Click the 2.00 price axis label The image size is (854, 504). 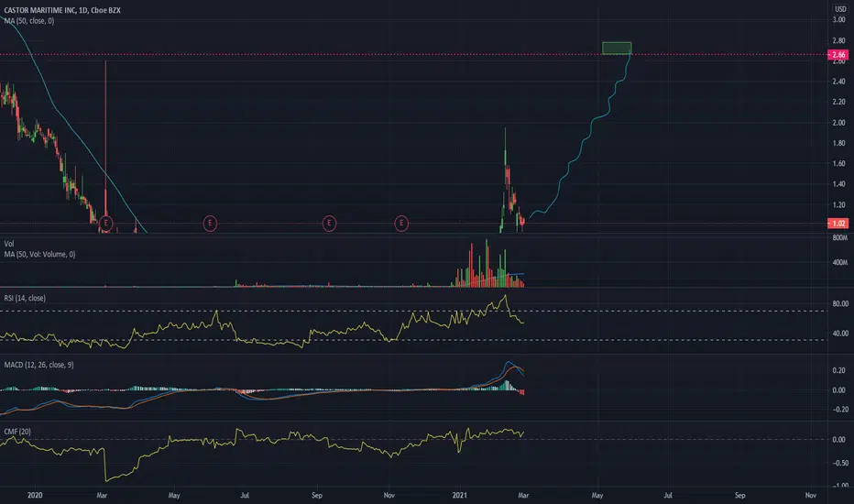[x=838, y=123]
